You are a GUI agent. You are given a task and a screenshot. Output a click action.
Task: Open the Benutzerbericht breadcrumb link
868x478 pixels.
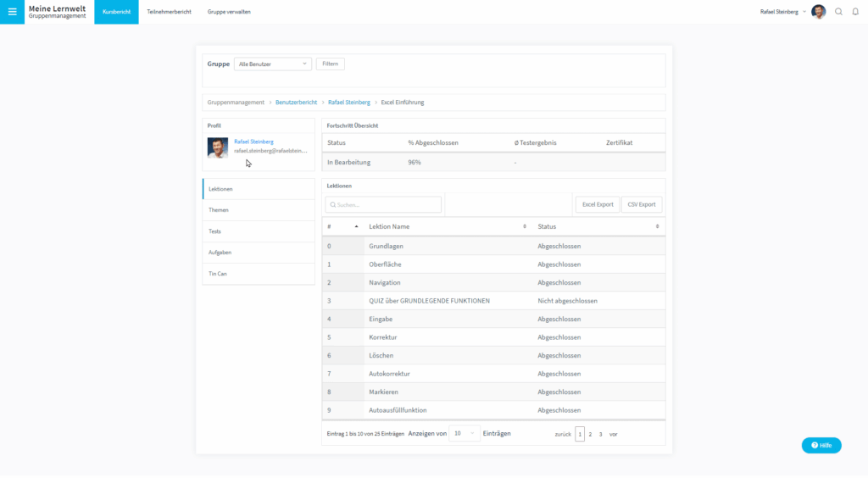(296, 103)
